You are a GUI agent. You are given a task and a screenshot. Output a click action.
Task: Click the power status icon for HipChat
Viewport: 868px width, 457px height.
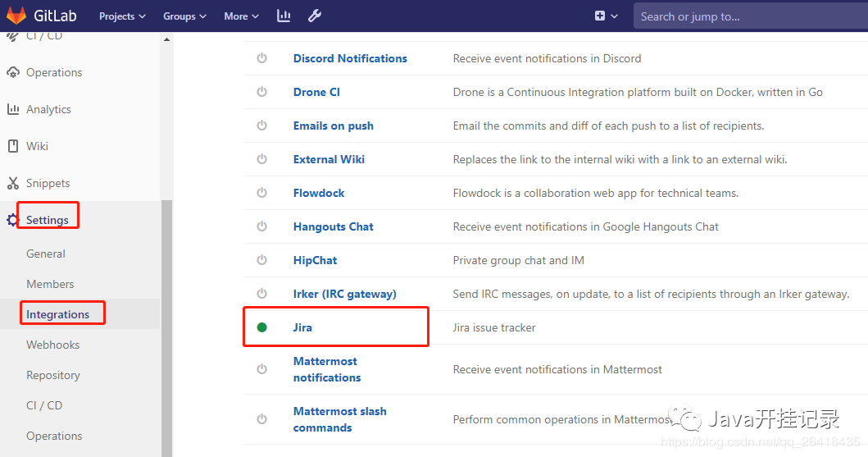tap(261, 260)
